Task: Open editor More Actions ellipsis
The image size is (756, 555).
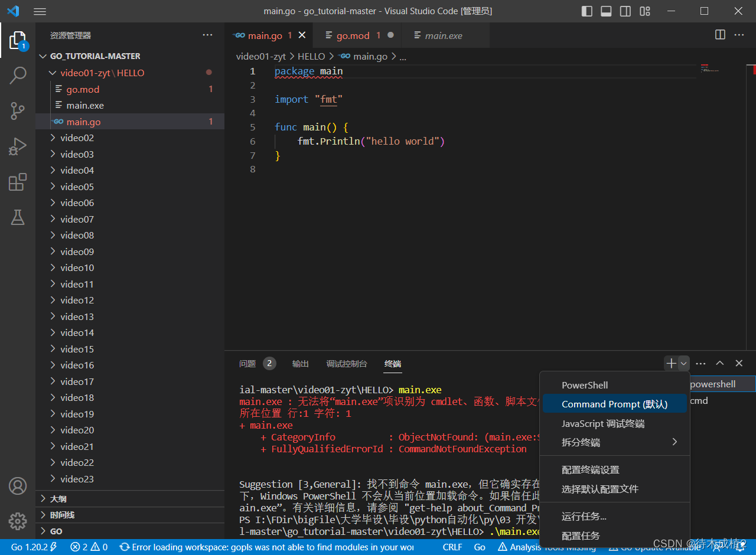Action: 739,35
